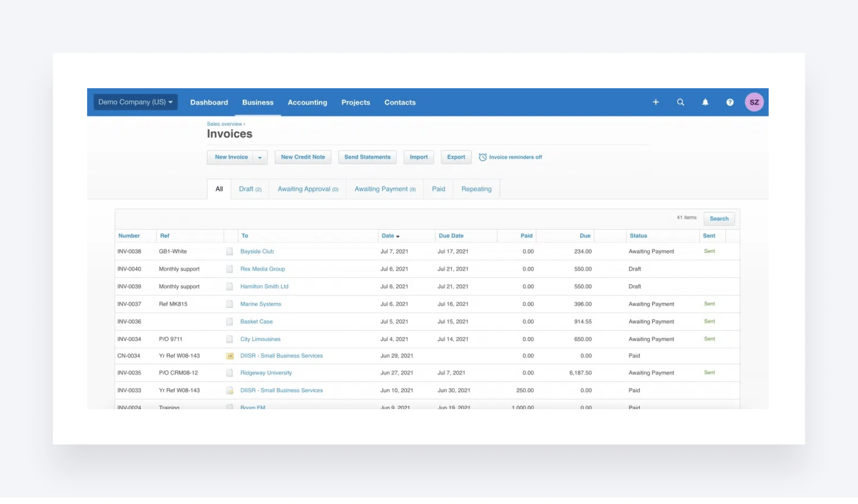The width and height of the screenshot is (858, 504).
Task: Click the plus create-new icon
Action: pos(655,102)
